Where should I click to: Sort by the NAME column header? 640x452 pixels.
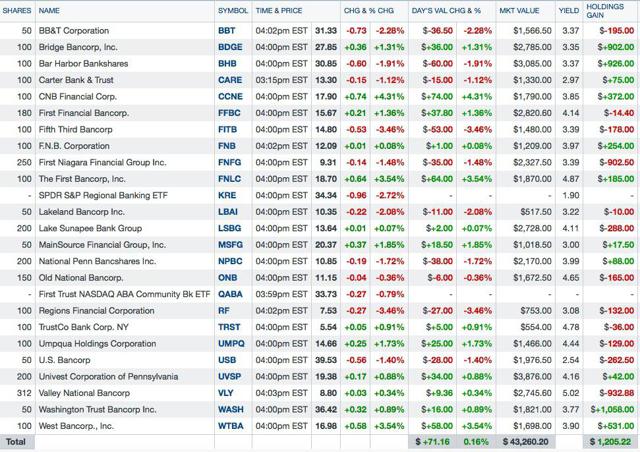point(49,11)
